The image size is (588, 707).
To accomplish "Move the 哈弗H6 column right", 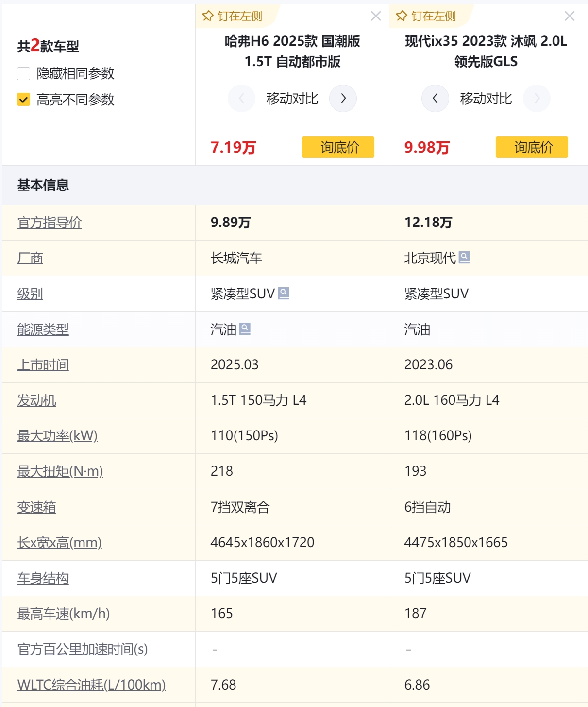I will point(343,99).
